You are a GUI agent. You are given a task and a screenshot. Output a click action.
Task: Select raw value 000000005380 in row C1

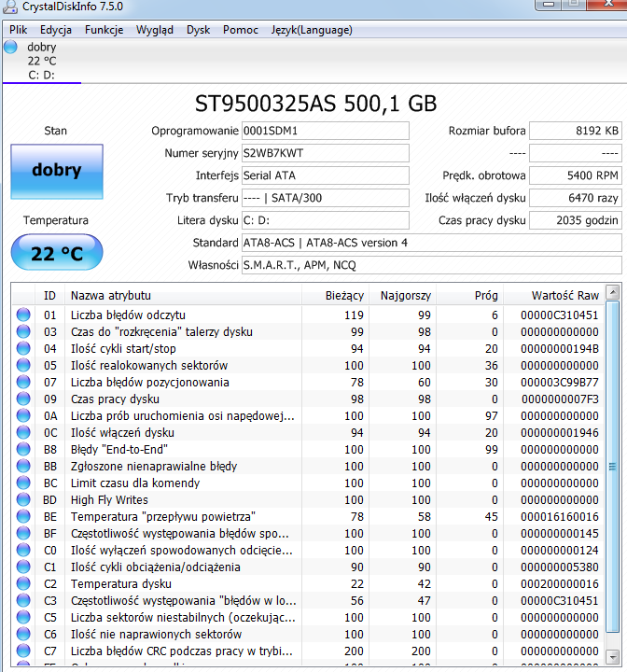tap(559, 567)
